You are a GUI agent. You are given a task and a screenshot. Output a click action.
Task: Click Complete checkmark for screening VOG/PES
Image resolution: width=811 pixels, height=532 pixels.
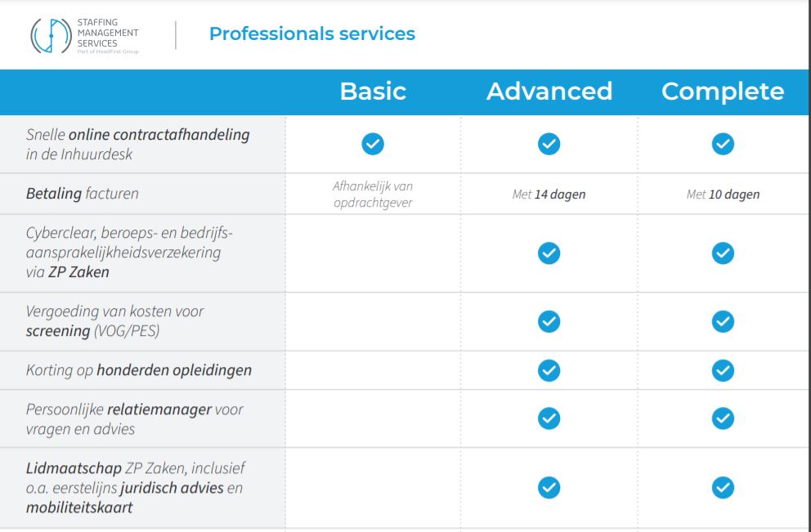(723, 322)
